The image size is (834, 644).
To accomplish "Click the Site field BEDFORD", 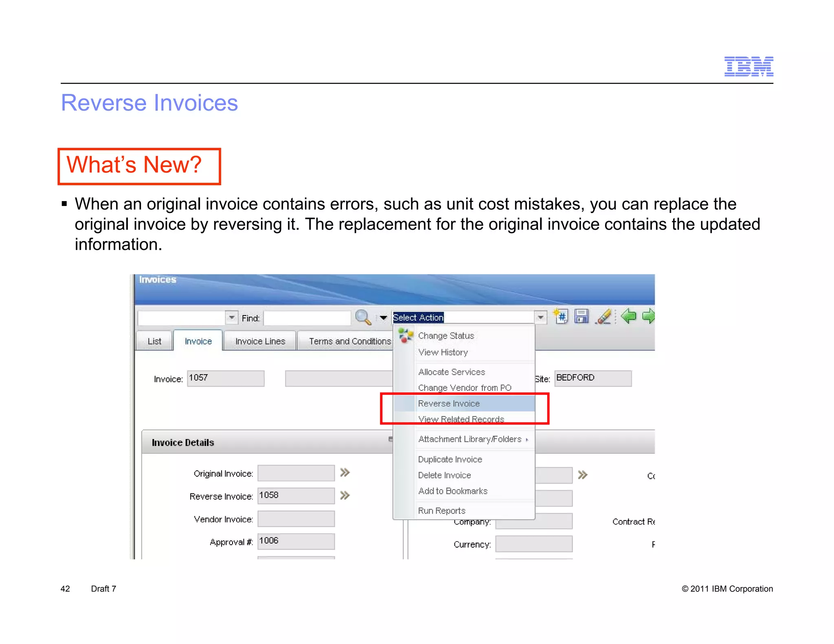I will pos(593,378).
